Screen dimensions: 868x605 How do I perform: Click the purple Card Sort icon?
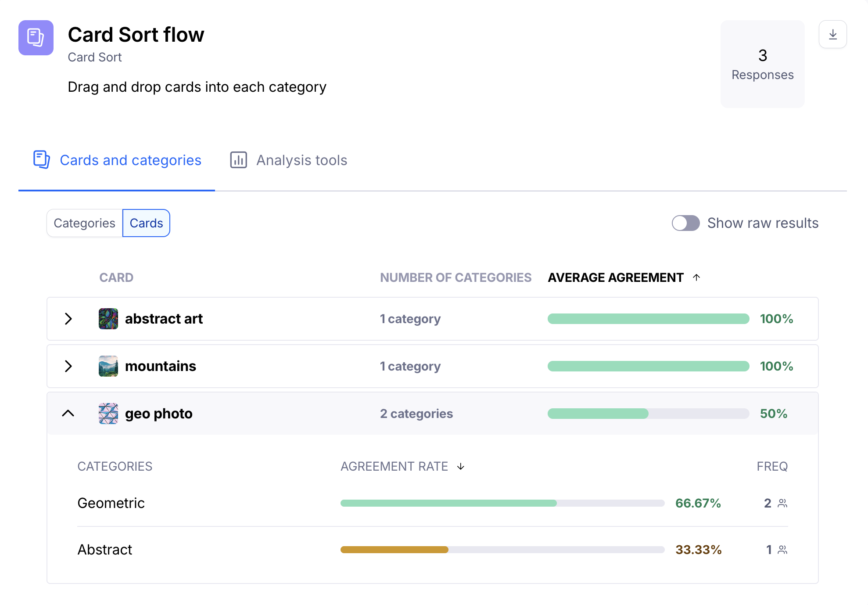coord(36,38)
